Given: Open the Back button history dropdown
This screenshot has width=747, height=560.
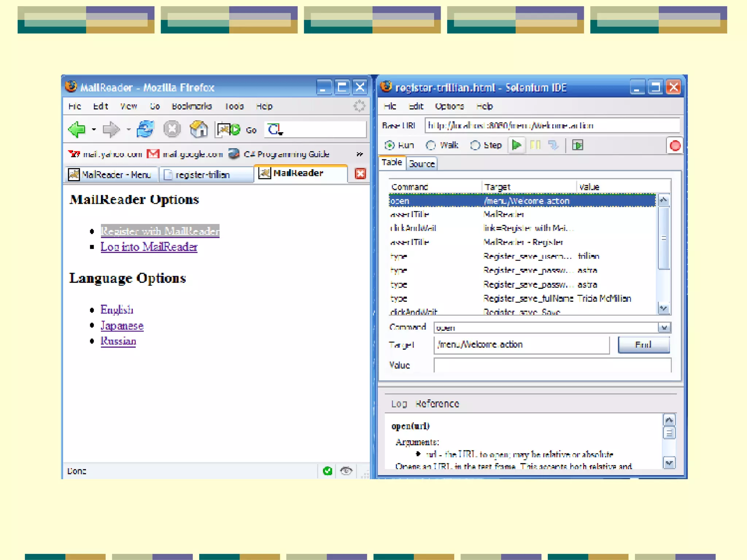Looking at the screenshot, I should click(94, 129).
